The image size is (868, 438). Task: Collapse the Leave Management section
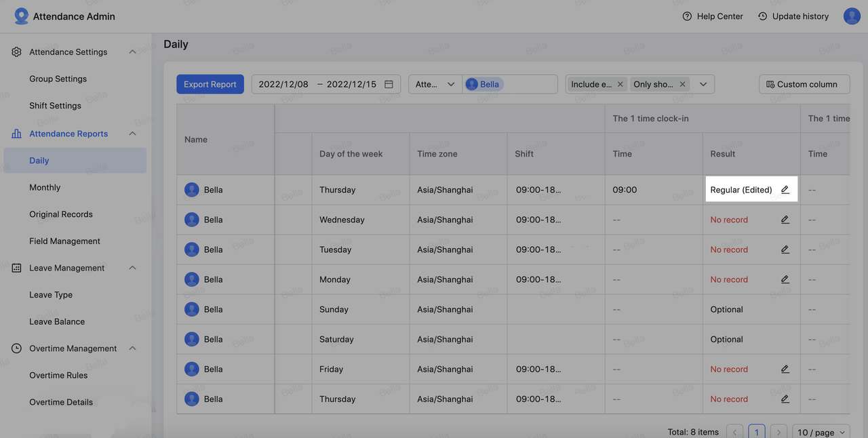pos(132,268)
